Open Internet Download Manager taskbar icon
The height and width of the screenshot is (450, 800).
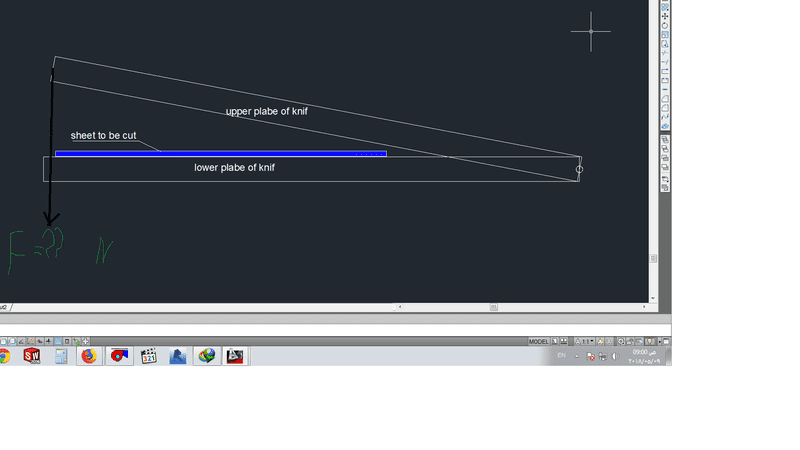(207, 356)
